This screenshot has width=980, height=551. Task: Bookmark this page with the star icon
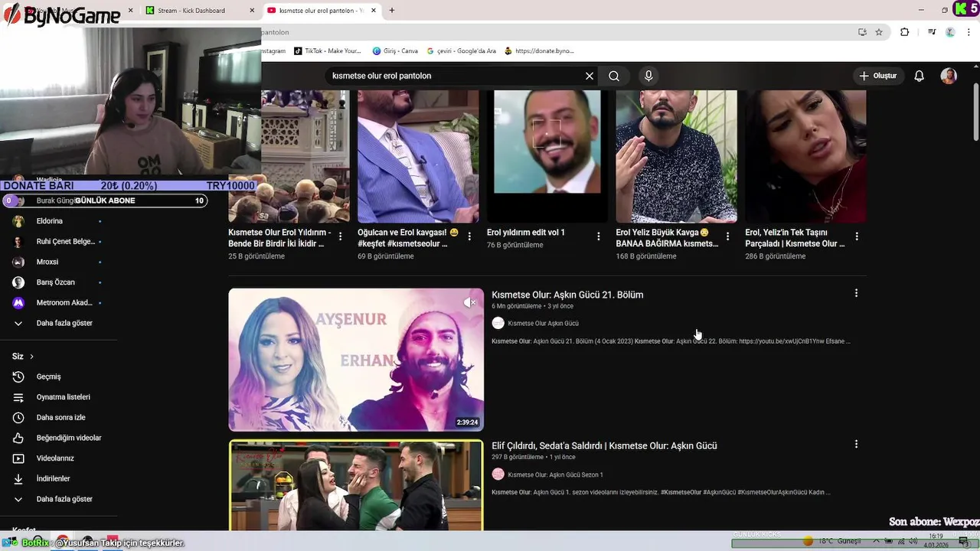[879, 32]
